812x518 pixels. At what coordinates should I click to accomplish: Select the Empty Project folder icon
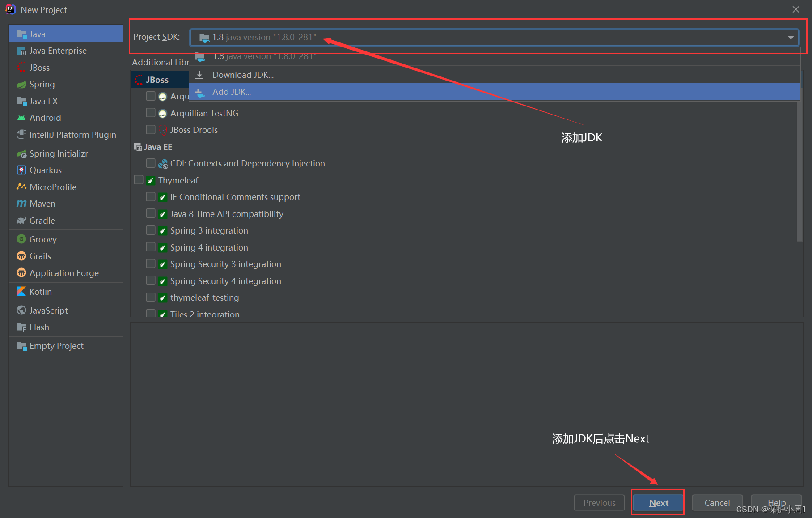tap(21, 346)
